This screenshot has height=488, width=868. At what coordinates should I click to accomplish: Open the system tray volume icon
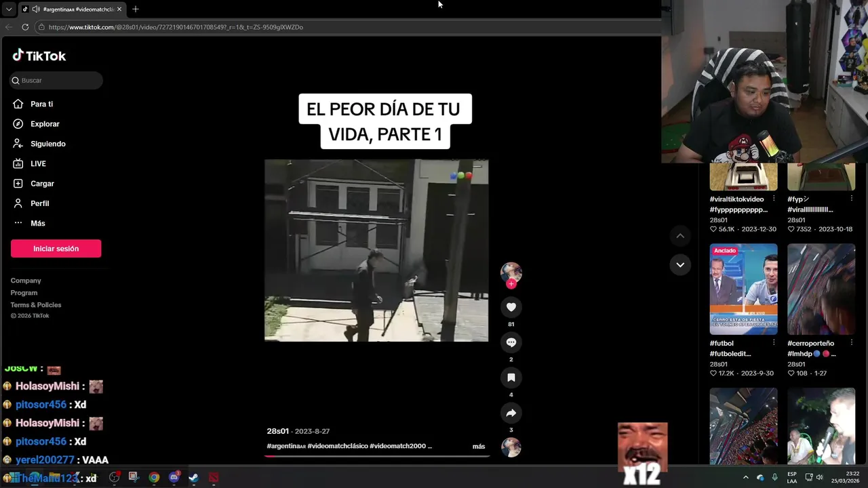pos(820,477)
